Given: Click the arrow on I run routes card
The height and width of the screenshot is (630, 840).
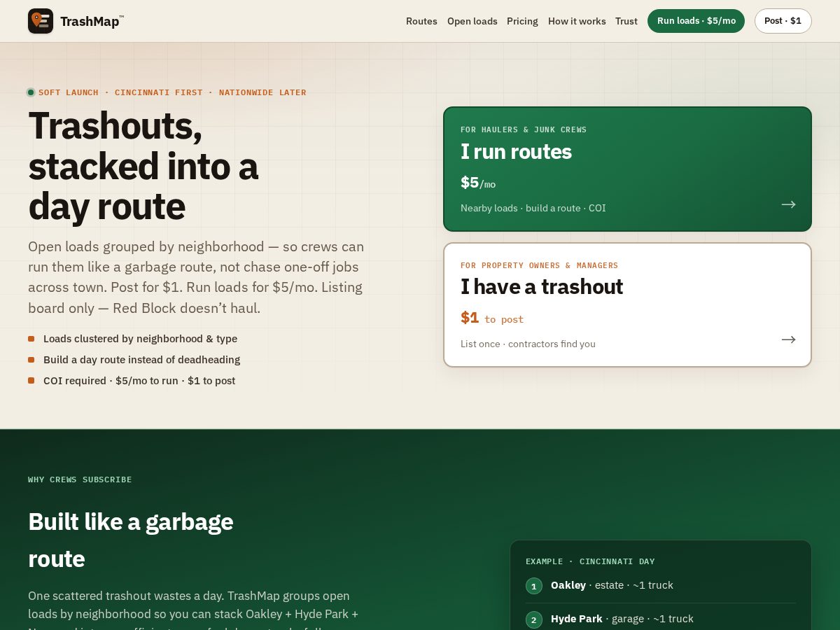Looking at the screenshot, I should (x=789, y=204).
